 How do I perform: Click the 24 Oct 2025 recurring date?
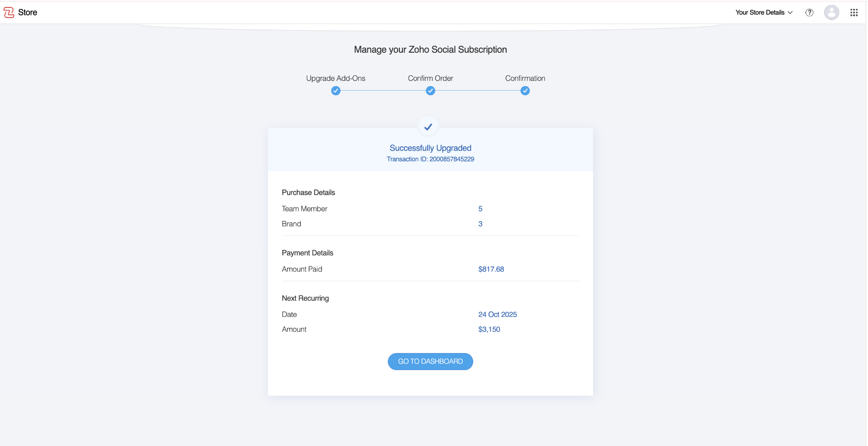(x=497, y=315)
